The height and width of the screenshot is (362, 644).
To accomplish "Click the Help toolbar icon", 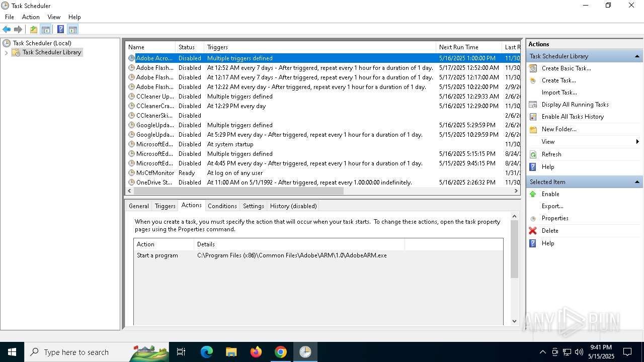I will tap(60, 29).
